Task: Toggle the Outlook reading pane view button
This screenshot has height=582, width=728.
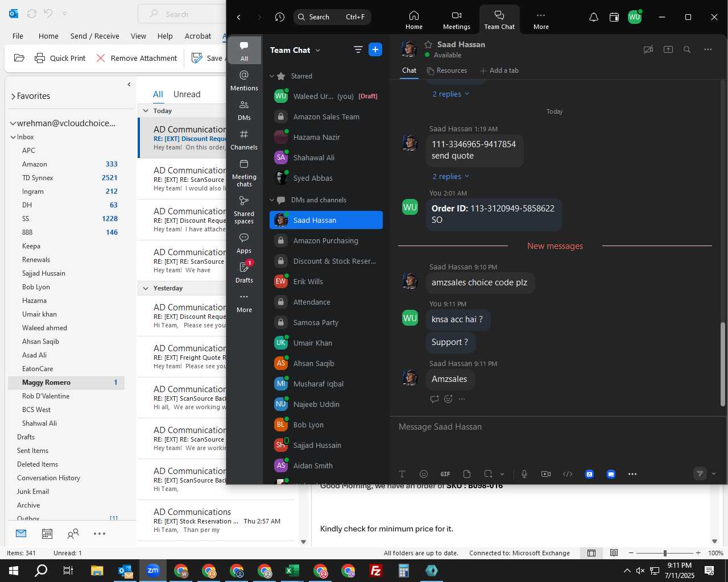Action: pyautogui.click(x=614, y=553)
